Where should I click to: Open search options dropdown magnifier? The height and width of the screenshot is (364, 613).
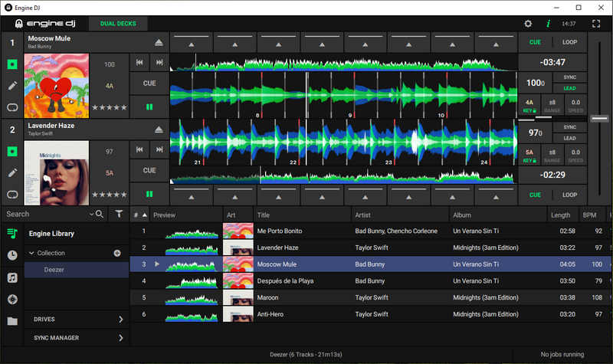[x=97, y=214]
